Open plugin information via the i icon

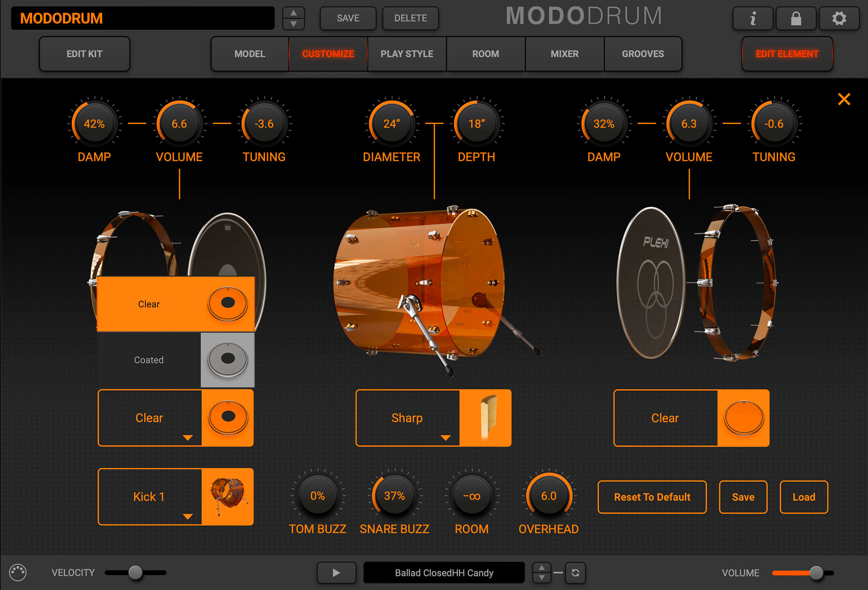pyautogui.click(x=752, y=18)
